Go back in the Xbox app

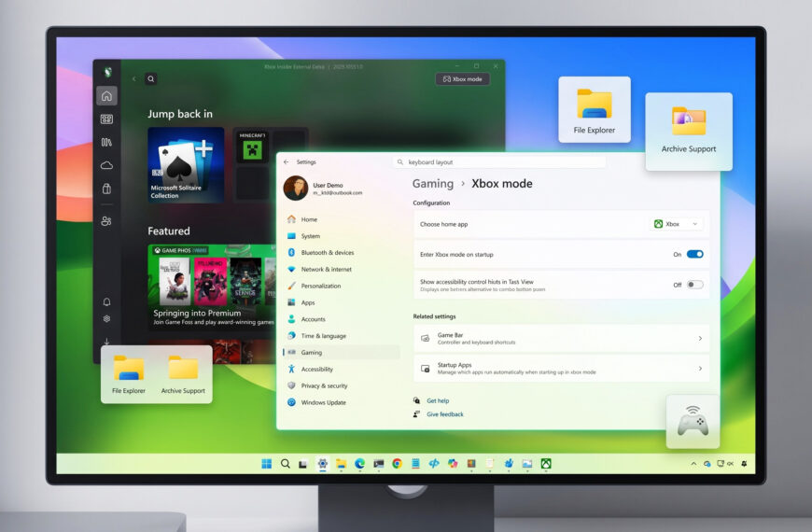click(x=134, y=78)
